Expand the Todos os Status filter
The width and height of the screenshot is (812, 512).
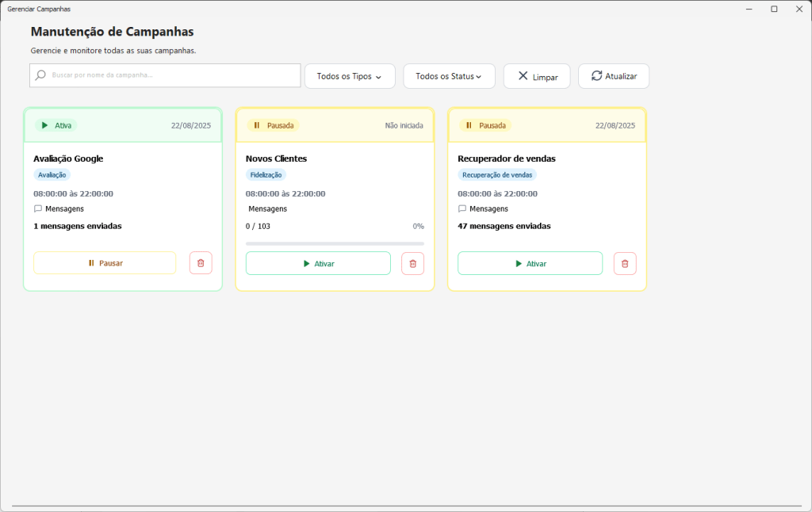[449, 76]
